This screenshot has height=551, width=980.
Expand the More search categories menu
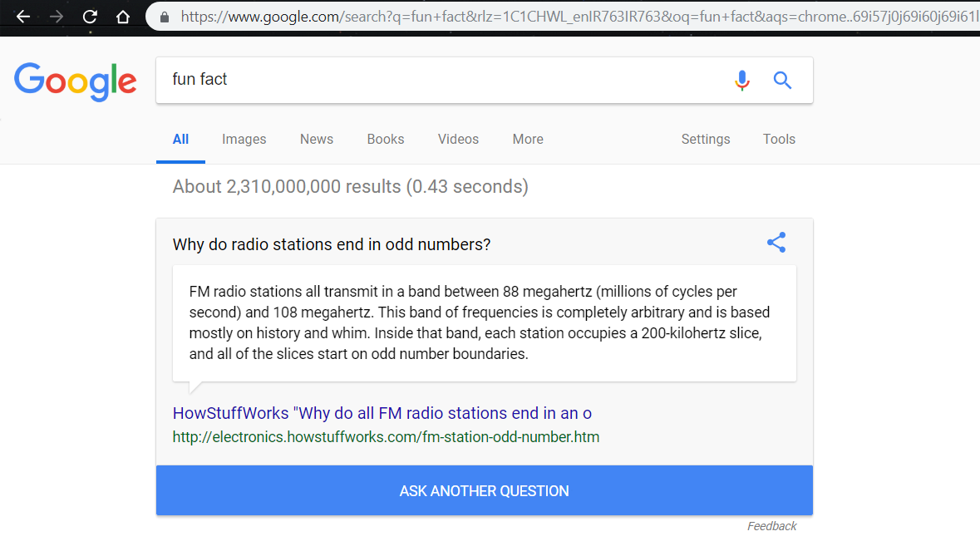(528, 140)
